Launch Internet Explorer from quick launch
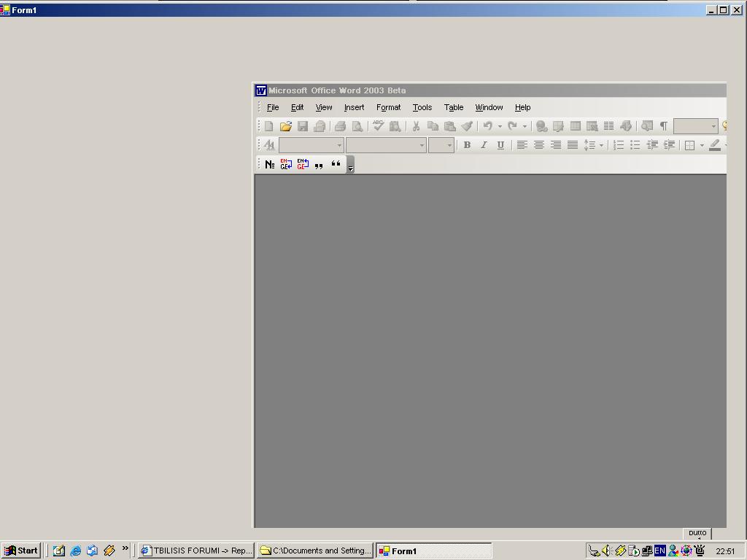The width and height of the screenshot is (747, 560). coord(75,551)
